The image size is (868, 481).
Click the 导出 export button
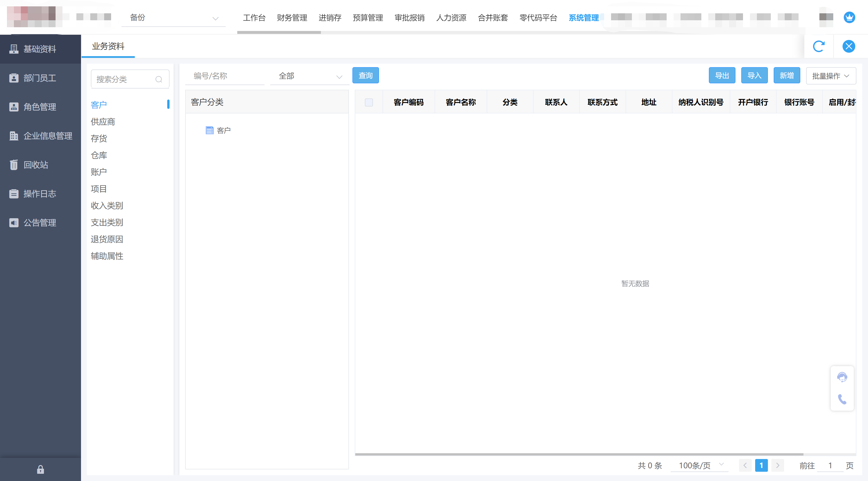click(722, 76)
